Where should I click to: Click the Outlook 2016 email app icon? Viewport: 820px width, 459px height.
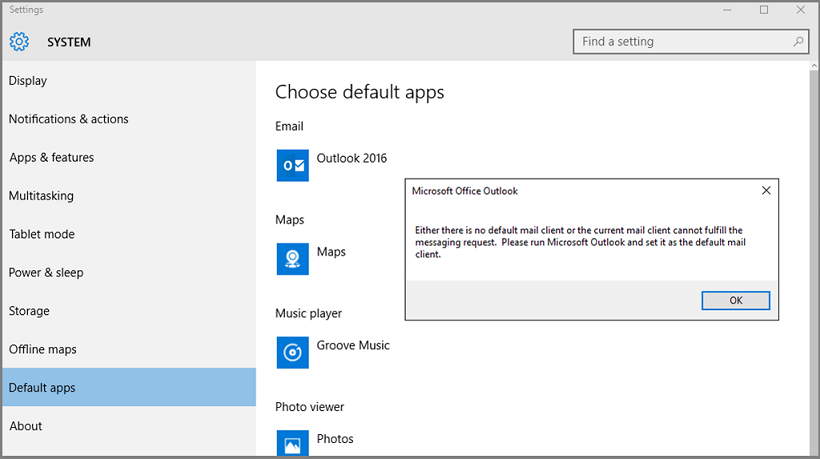(x=292, y=165)
